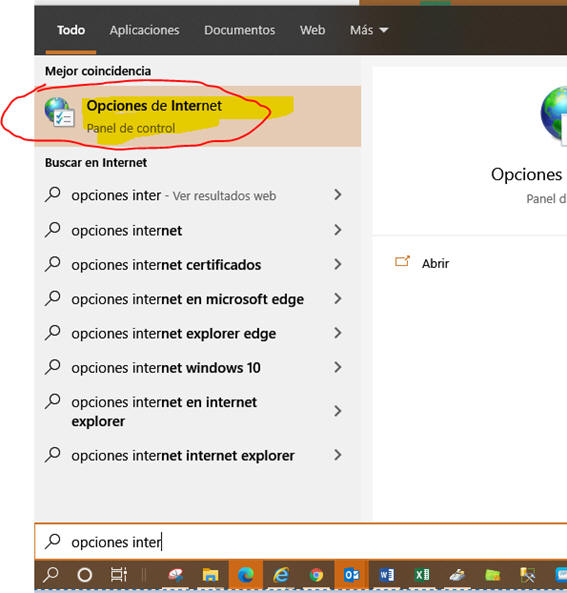
Task: Expand arrow next to 'en microsoft edge' suggestion
Action: (338, 299)
